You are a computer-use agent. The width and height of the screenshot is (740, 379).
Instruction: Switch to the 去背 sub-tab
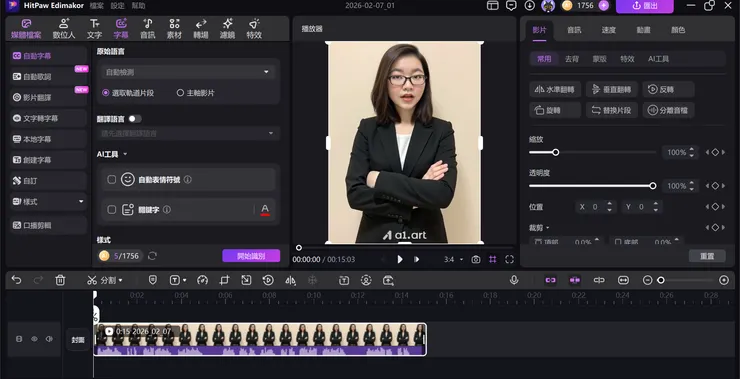(x=572, y=59)
